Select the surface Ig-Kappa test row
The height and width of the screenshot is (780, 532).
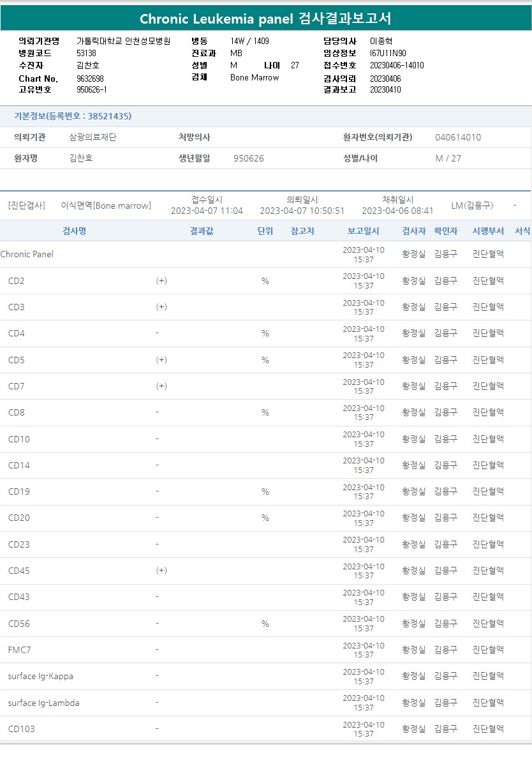pyautogui.click(x=41, y=676)
